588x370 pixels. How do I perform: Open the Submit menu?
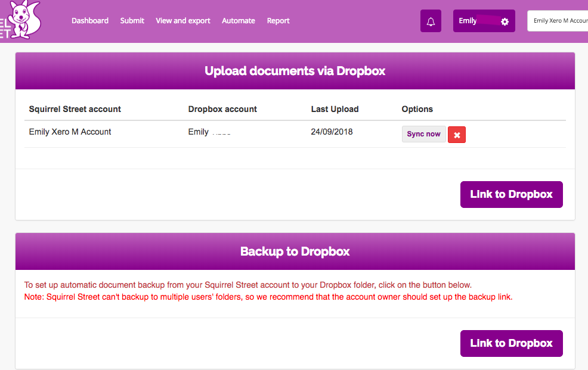132,21
